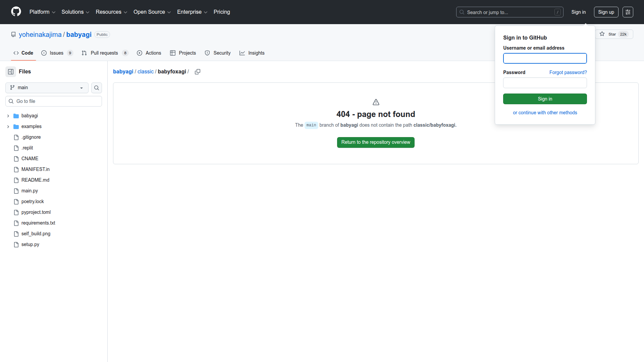This screenshot has height=362, width=644.
Task: Open the Actions tab play icon
Action: click(x=140, y=53)
